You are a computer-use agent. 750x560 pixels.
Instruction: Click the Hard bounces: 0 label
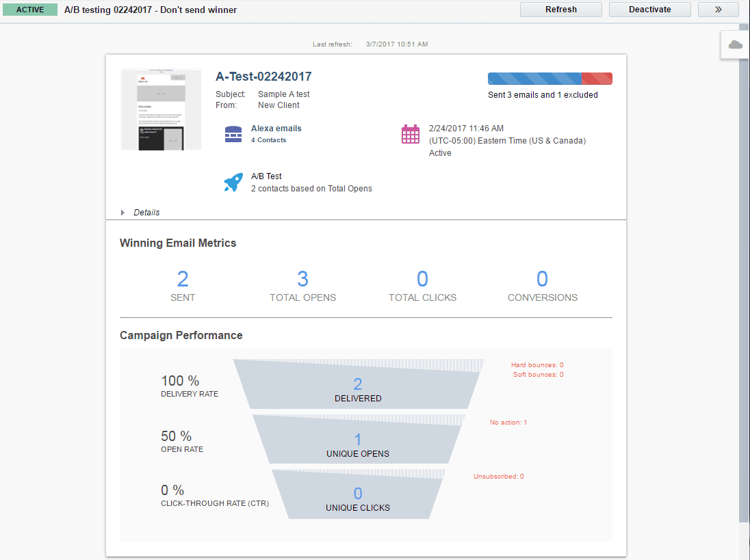(x=537, y=365)
